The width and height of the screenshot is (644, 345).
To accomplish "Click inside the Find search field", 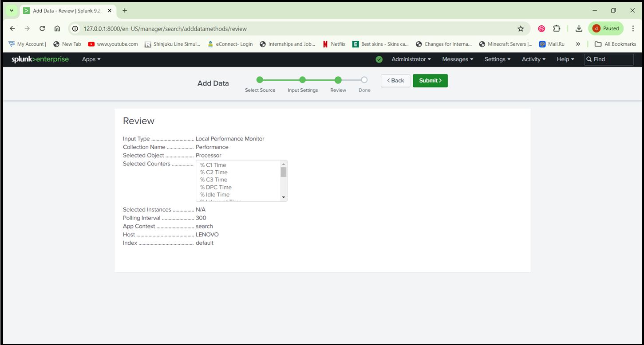I will (x=609, y=59).
